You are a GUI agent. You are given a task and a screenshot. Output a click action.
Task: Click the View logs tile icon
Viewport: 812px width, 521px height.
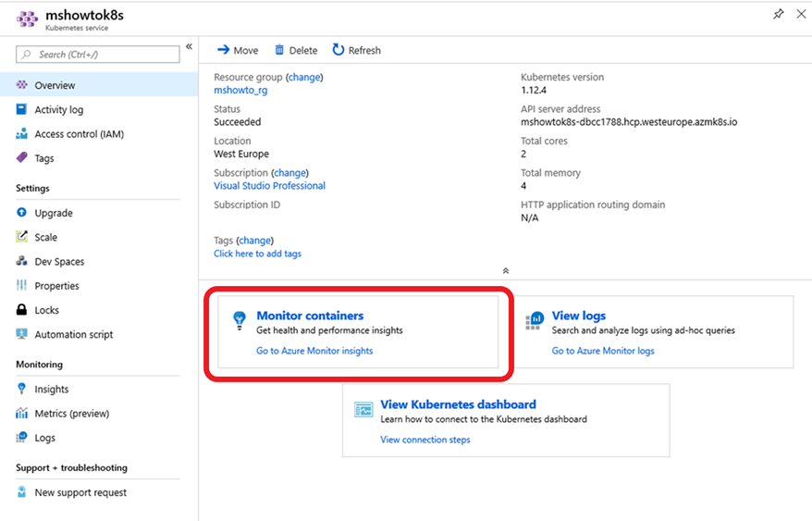(x=535, y=321)
